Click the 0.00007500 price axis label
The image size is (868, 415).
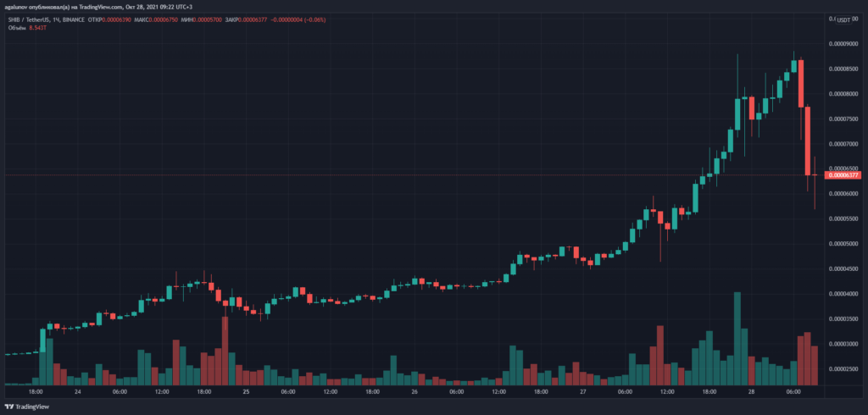tap(844, 119)
